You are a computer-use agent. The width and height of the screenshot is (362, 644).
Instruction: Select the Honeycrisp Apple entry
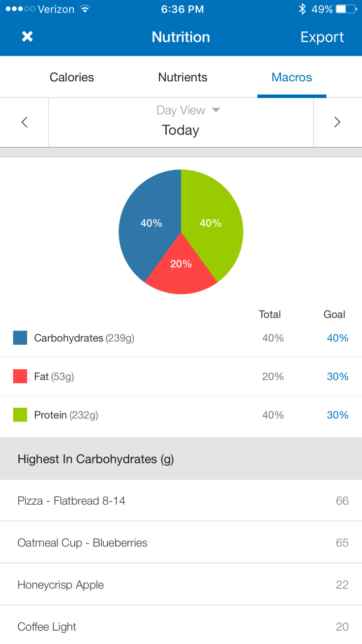point(181,585)
